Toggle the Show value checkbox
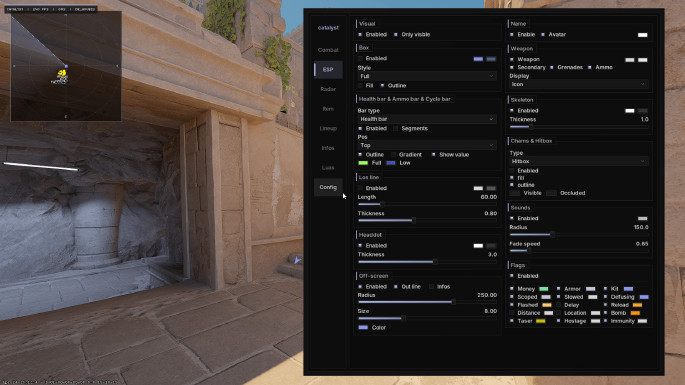 tap(434, 155)
